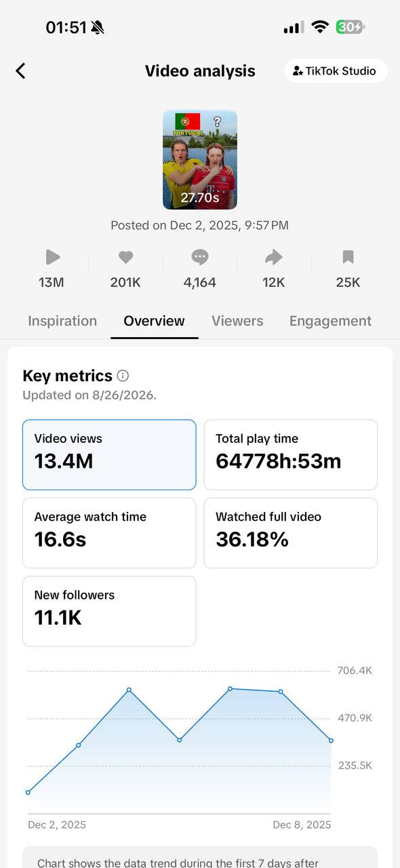The height and width of the screenshot is (868, 400).
Task: Choose the Watched full video card
Action: (x=291, y=533)
